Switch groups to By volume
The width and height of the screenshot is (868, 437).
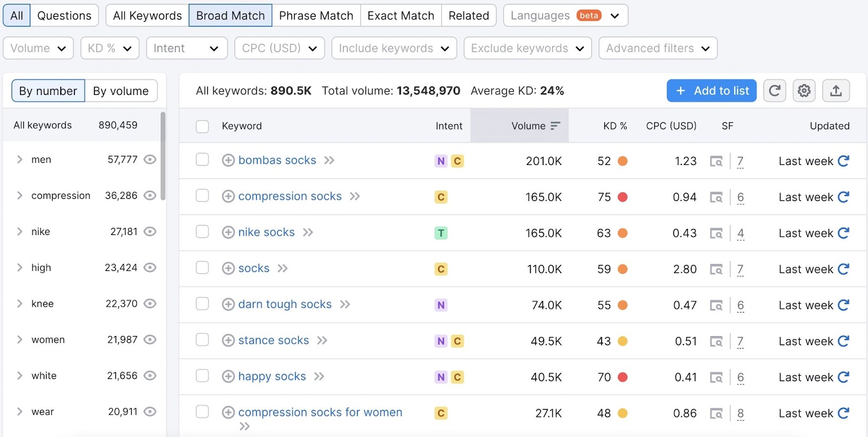coord(121,91)
